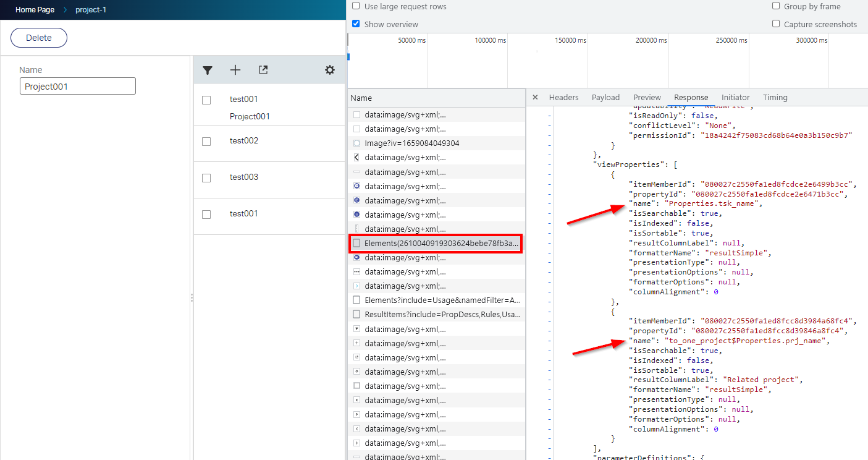This screenshot has width=868, height=460.
Task: Switch to the Headers tab
Action: (x=563, y=97)
